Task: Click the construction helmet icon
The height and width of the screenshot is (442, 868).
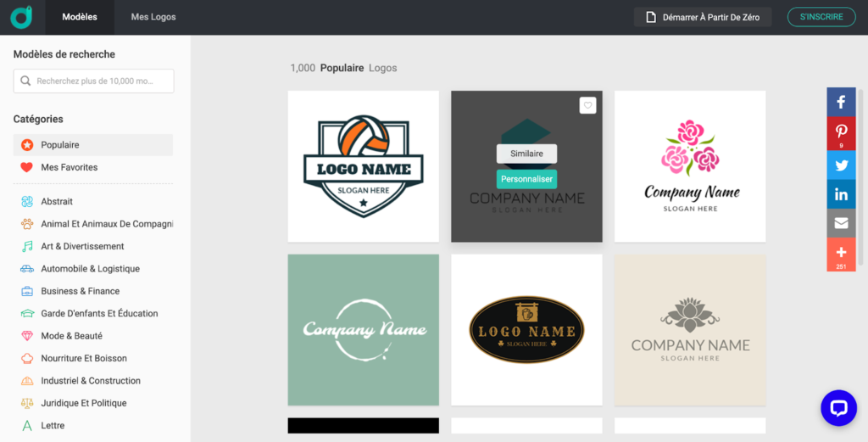Action: click(26, 381)
